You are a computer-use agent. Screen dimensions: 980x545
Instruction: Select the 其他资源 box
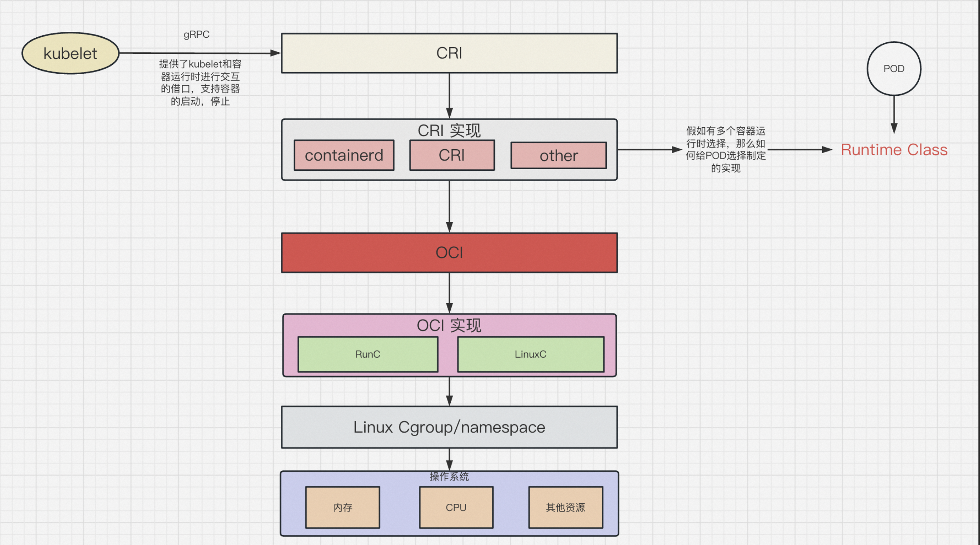[566, 507]
